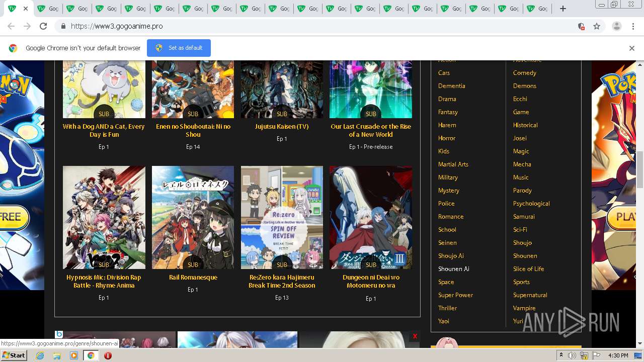This screenshot has width=644, height=362.
Task: Click the Chrome icon in the taskbar
Action: [x=91, y=355]
